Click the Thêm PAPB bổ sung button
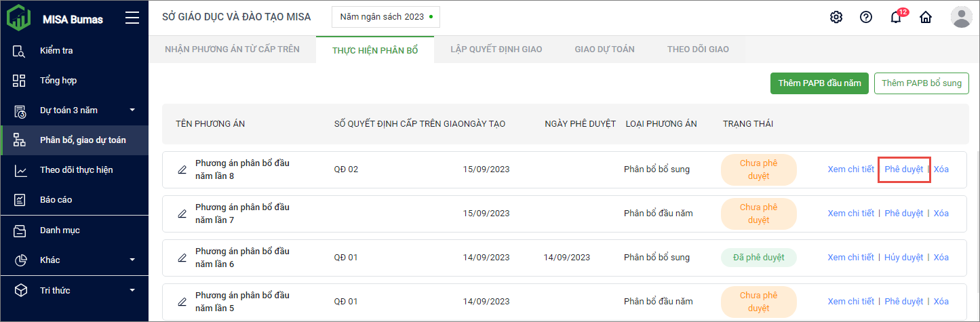This screenshot has height=322, width=980. coord(922,83)
